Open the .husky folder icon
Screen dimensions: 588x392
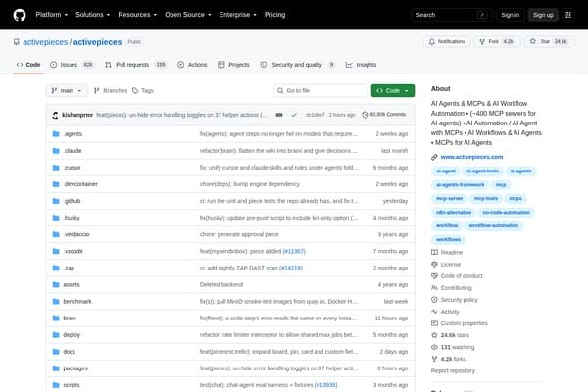(x=56, y=218)
